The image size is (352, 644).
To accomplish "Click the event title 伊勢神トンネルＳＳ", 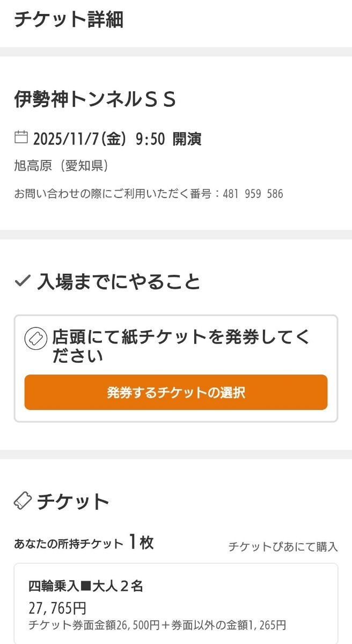I will 96,100.
